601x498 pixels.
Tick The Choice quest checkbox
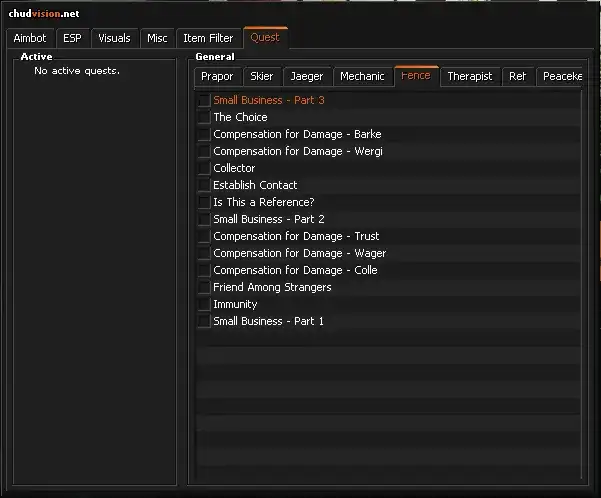[204, 118]
